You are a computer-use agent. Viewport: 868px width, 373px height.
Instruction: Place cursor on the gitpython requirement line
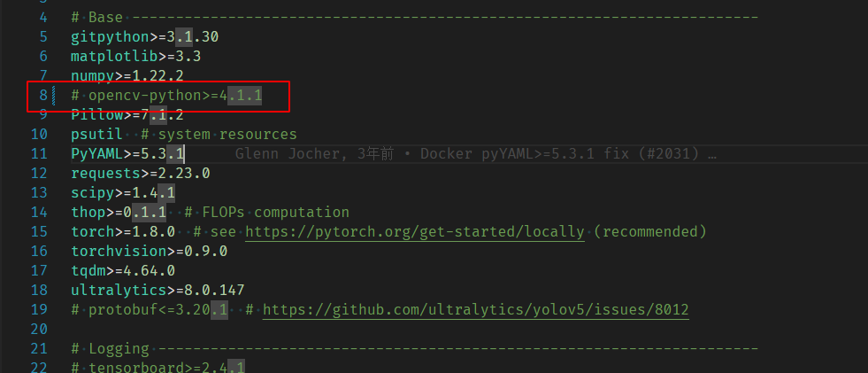coord(143,37)
